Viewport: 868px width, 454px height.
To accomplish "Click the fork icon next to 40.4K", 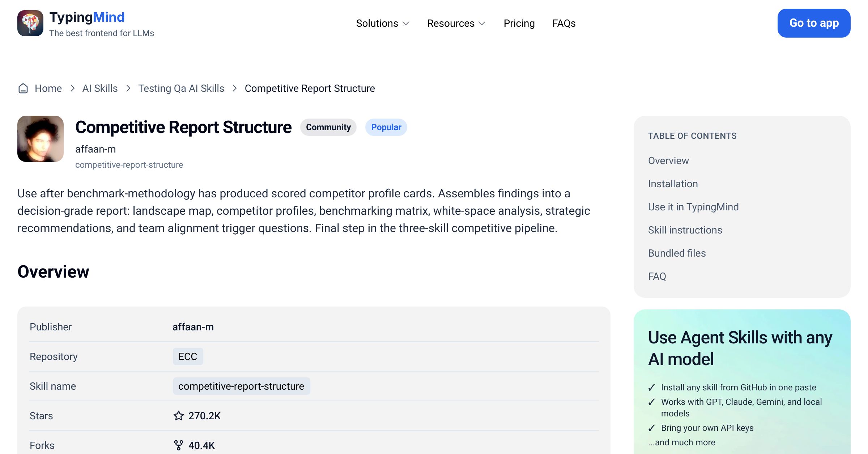I will [179, 445].
